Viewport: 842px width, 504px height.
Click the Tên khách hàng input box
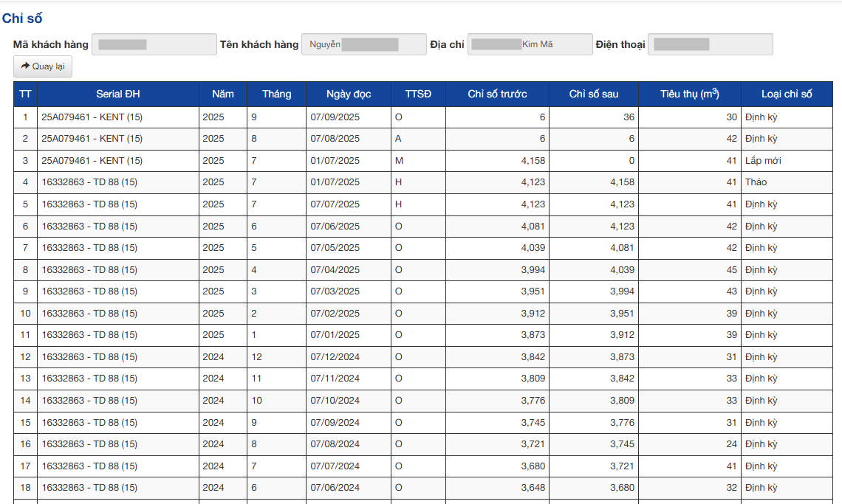[363, 44]
